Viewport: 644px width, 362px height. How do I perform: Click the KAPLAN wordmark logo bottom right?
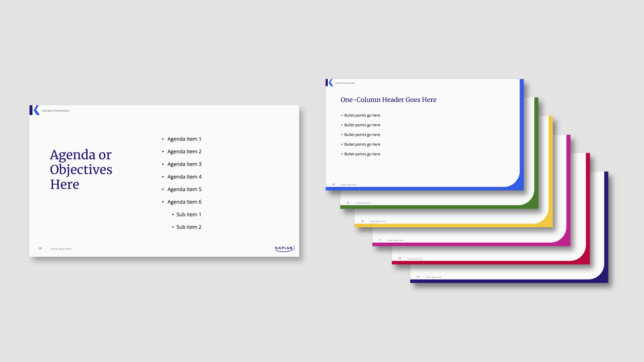(284, 248)
